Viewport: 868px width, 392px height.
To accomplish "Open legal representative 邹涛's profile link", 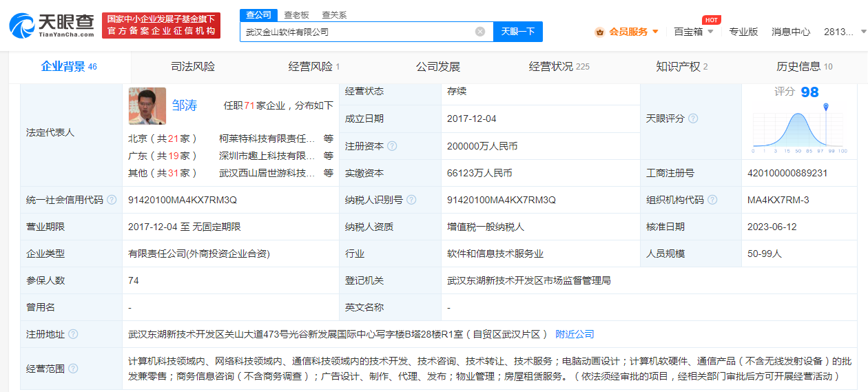I will pos(185,105).
